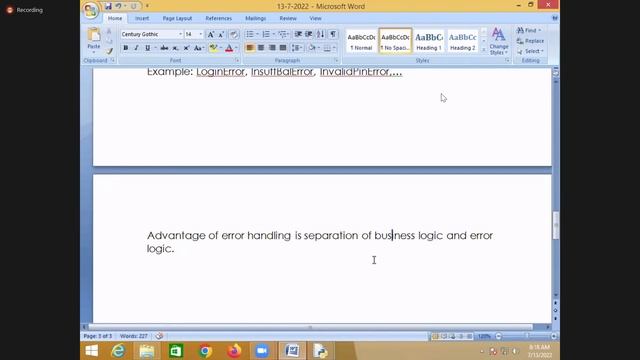The image size is (640, 360).
Task: Open the Font dialog box launcher
Action: [x=237, y=60]
